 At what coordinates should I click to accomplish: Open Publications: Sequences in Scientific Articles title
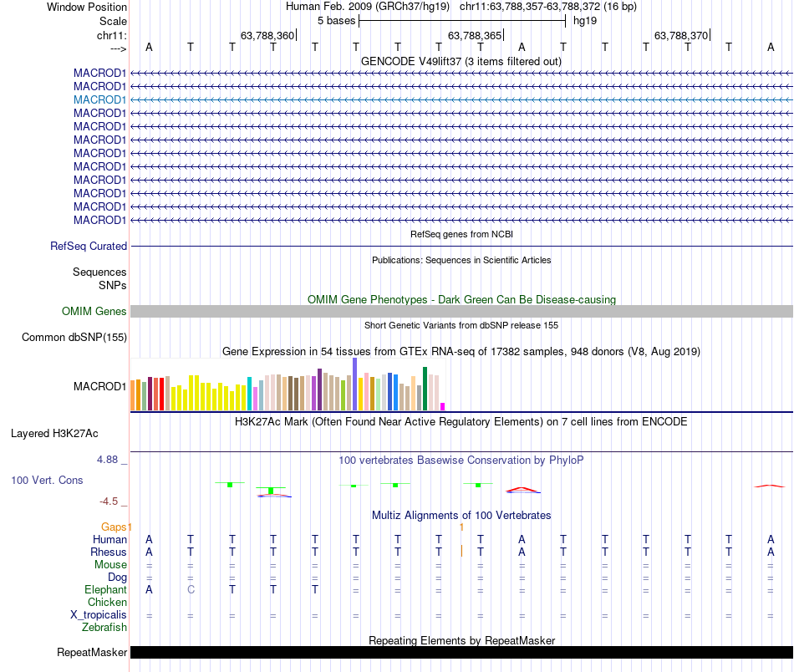click(461, 260)
